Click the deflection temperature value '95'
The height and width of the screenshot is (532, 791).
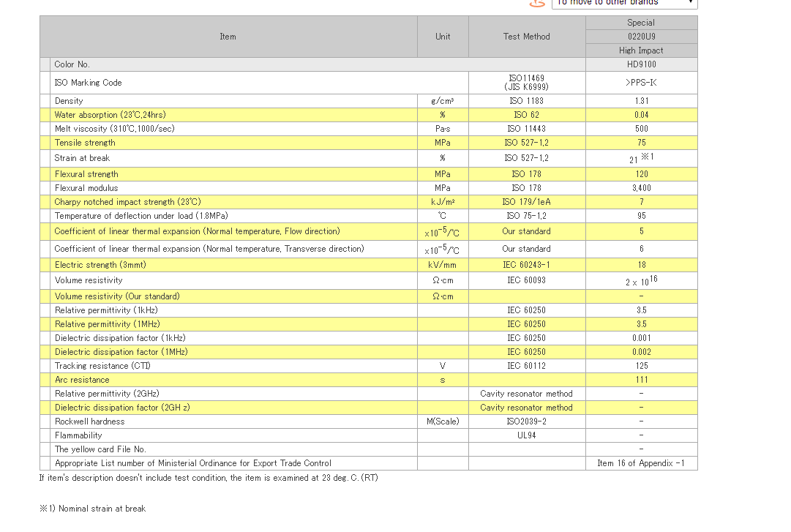(641, 216)
